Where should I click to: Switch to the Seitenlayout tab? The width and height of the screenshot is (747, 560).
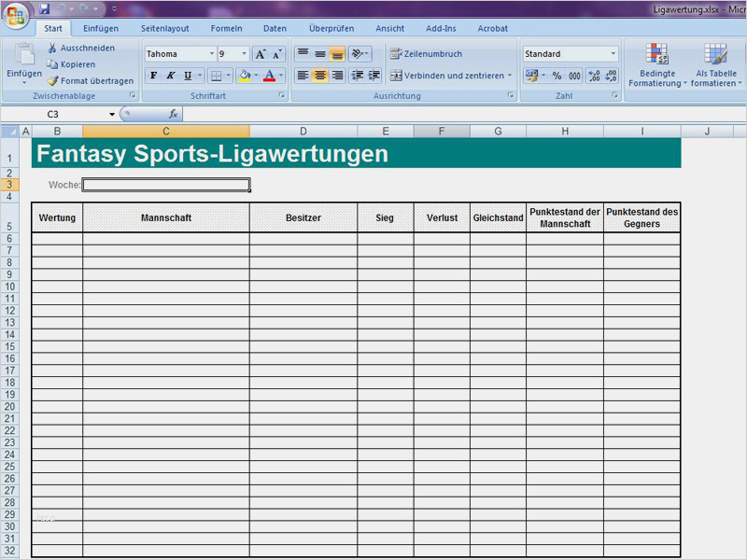coord(164,28)
